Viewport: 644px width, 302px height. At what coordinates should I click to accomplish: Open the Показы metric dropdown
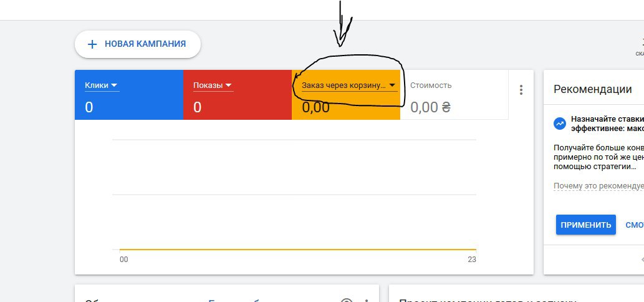pos(213,85)
